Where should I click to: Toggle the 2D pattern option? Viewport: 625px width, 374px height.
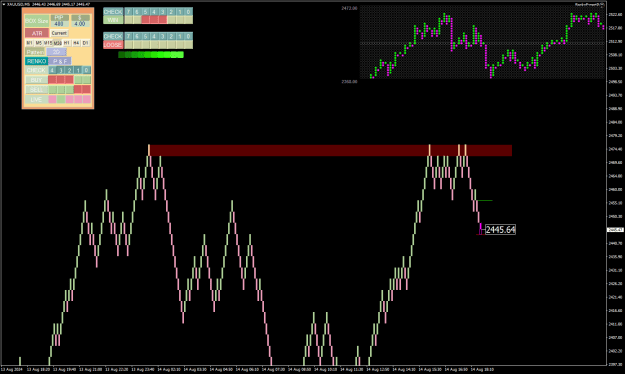click(56, 52)
